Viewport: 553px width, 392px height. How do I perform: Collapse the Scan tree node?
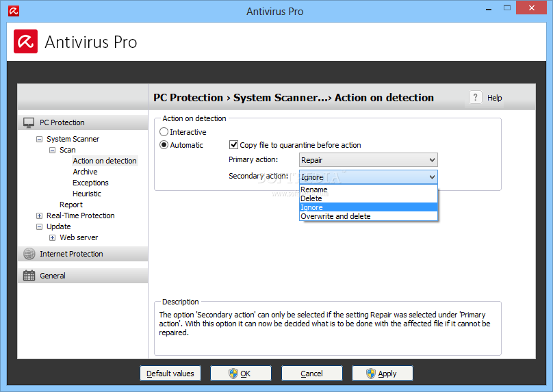[52, 151]
